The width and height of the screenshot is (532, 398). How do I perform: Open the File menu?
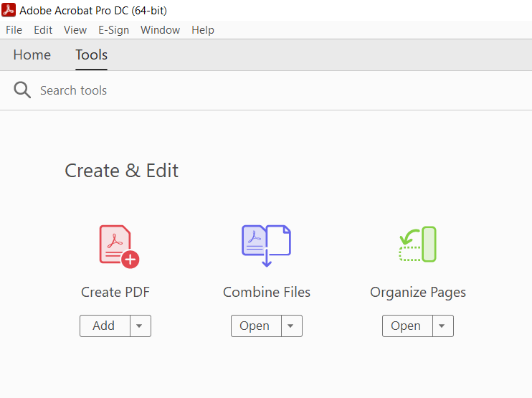14,30
